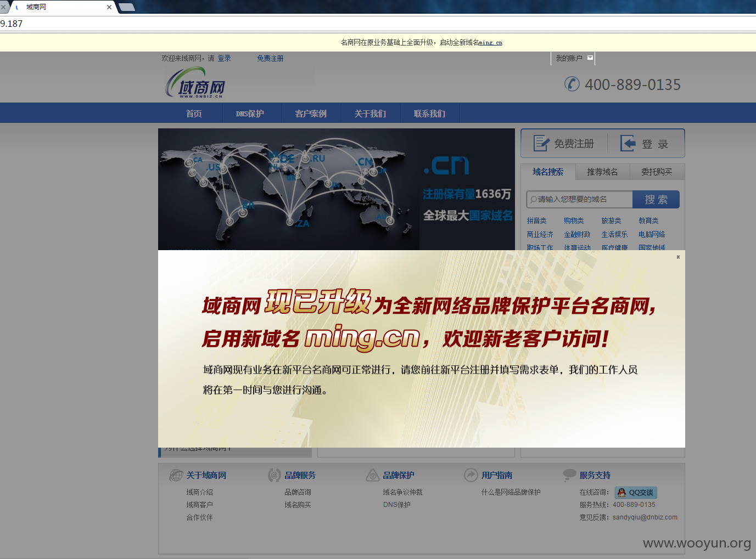Click the 搜索 button
This screenshot has width=756, height=559.
(656, 199)
